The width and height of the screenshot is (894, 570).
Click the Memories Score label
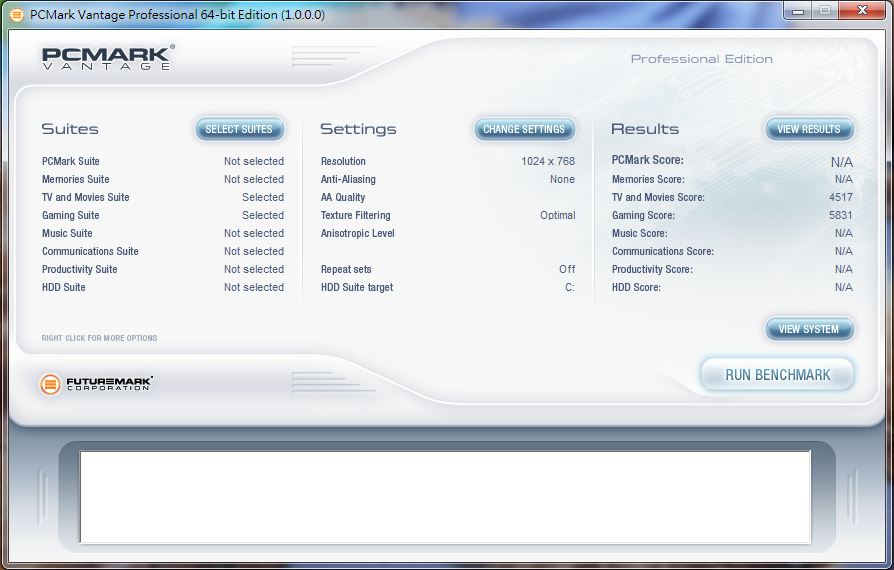648,179
